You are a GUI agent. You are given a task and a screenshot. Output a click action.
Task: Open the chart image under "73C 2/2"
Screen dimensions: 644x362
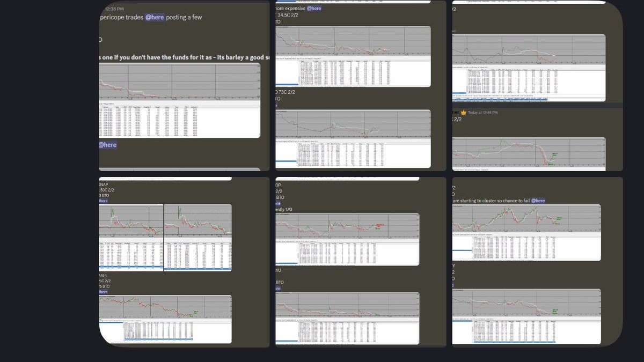pos(353,138)
